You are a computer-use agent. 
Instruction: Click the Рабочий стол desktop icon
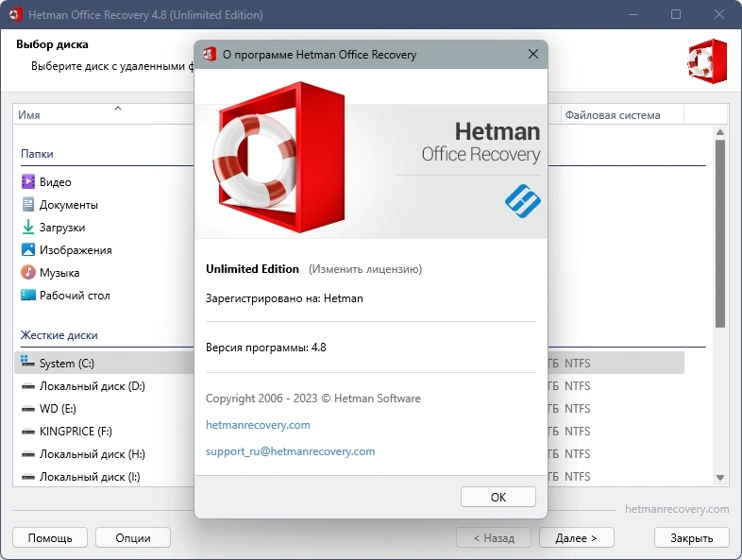point(28,295)
